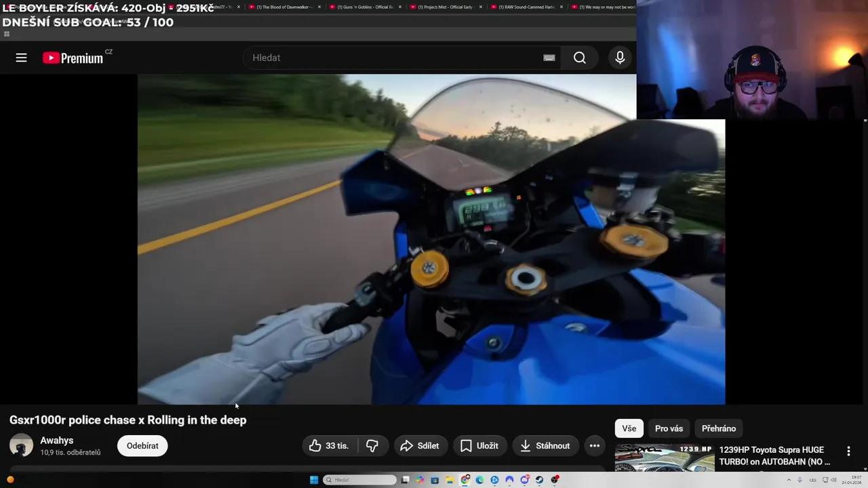Screen dimensions: 868x488
Task: Select the Vše filter chip
Action: point(629,428)
